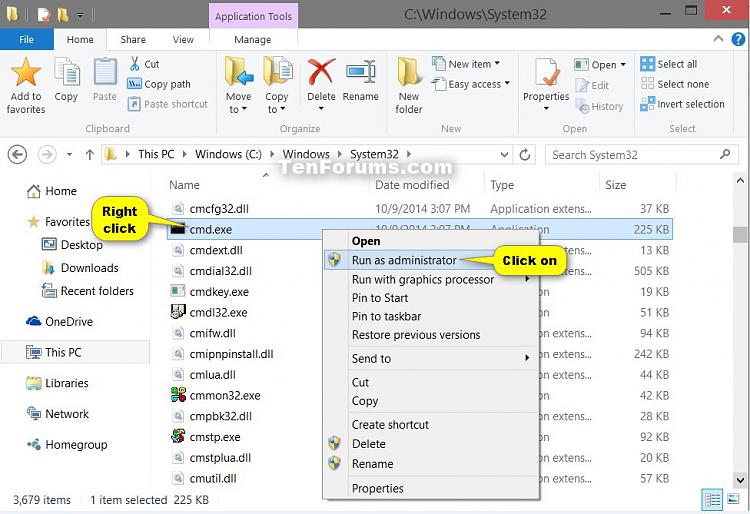This screenshot has height=514, width=750.
Task: Click Select none in the ribbon
Action: (675, 84)
